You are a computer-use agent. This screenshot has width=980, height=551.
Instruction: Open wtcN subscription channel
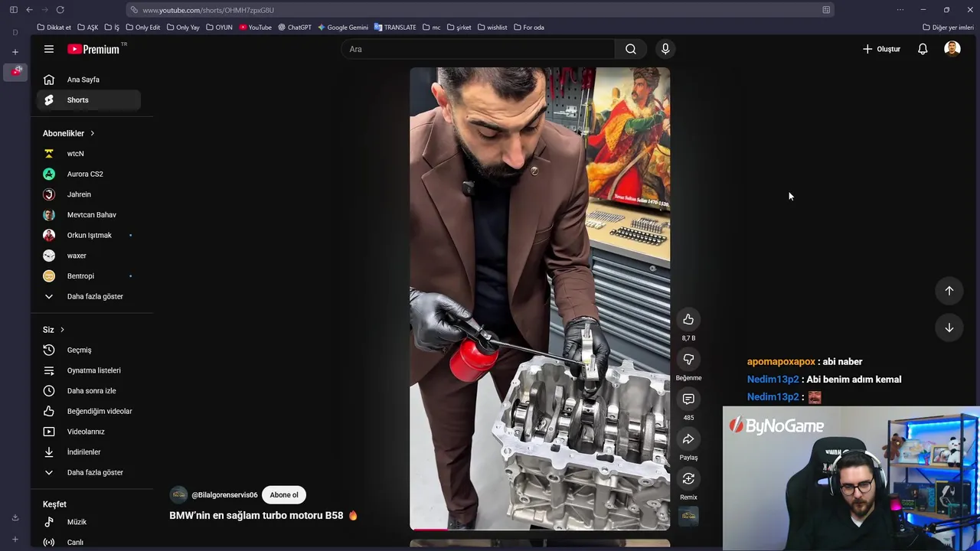point(88,154)
